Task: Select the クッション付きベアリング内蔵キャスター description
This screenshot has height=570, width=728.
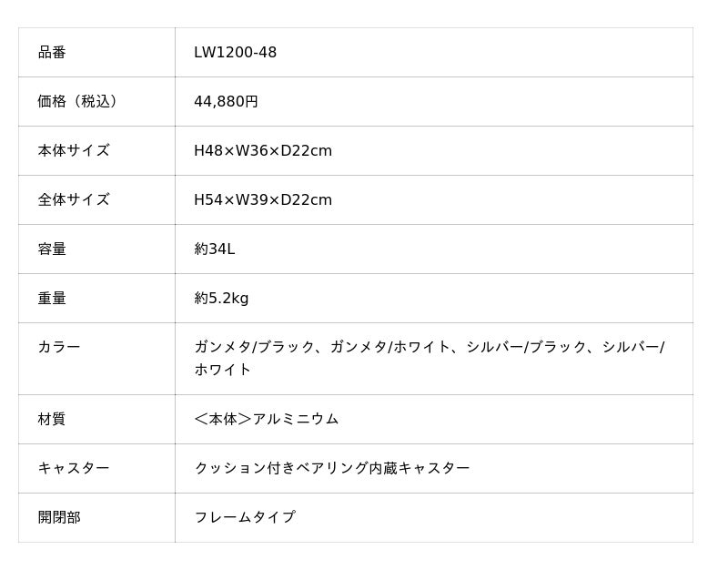Action: click(x=332, y=469)
